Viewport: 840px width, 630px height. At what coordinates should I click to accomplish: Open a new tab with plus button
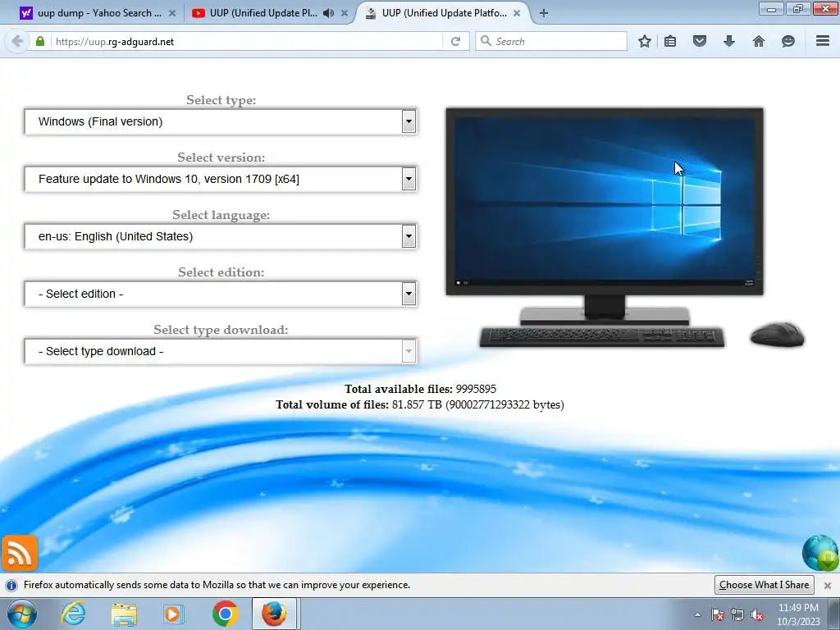pos(544,13)
